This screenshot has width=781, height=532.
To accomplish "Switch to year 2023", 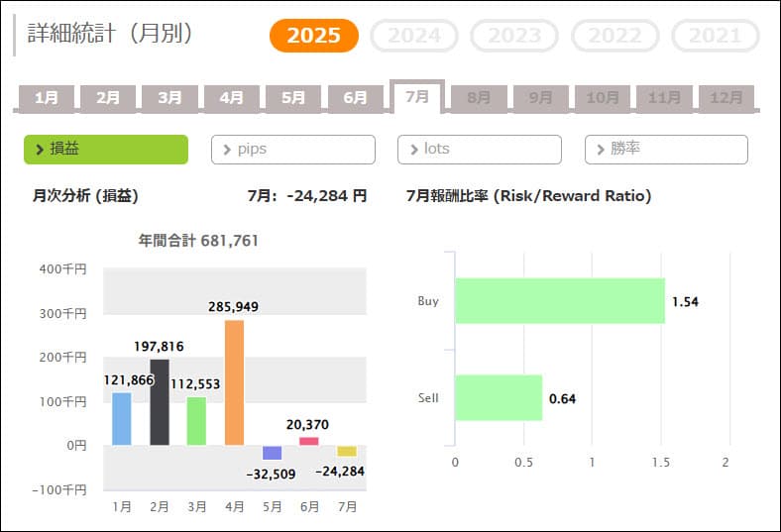I will tap(514, 36).
